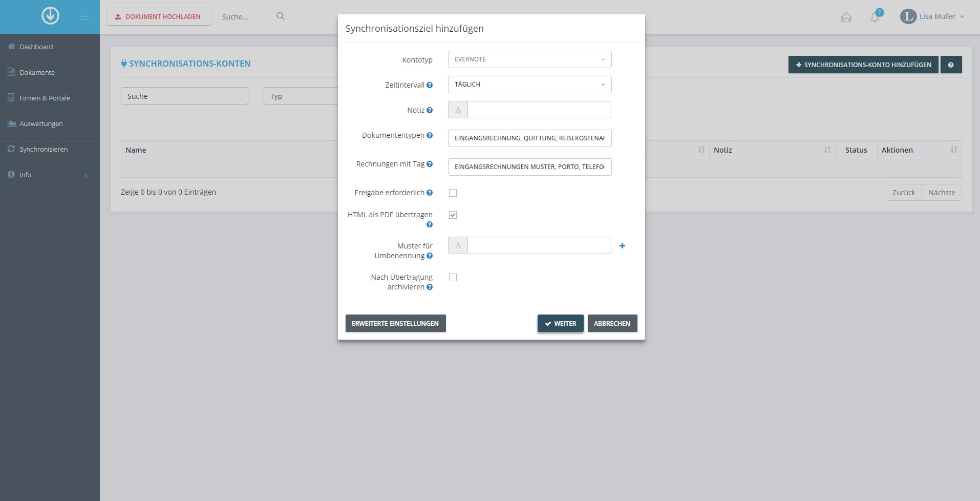Click help icon next to Muster für Umbenennung
980x501 pixels.
click(x=430, y=256)
